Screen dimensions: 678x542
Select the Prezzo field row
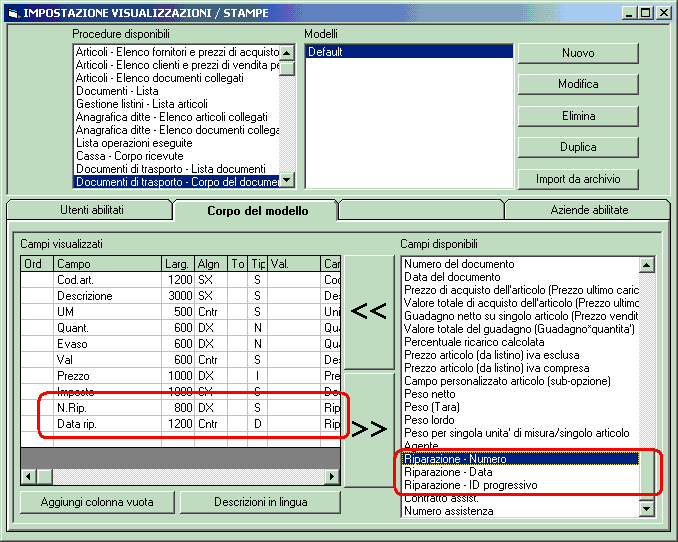(181, 376)
